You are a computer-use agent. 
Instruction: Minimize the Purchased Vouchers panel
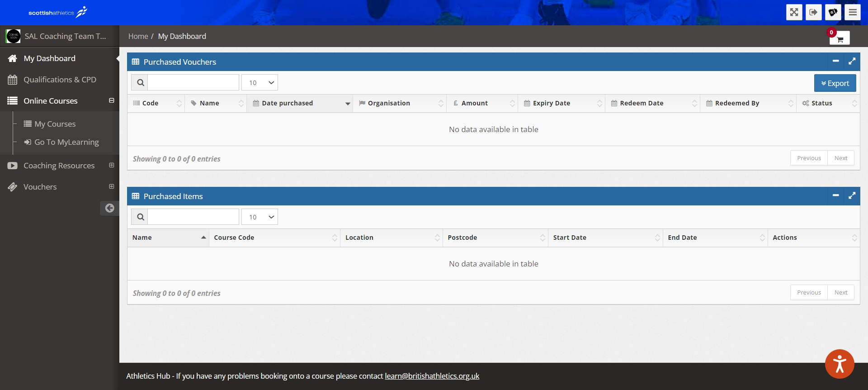click(x=835, y=62)
